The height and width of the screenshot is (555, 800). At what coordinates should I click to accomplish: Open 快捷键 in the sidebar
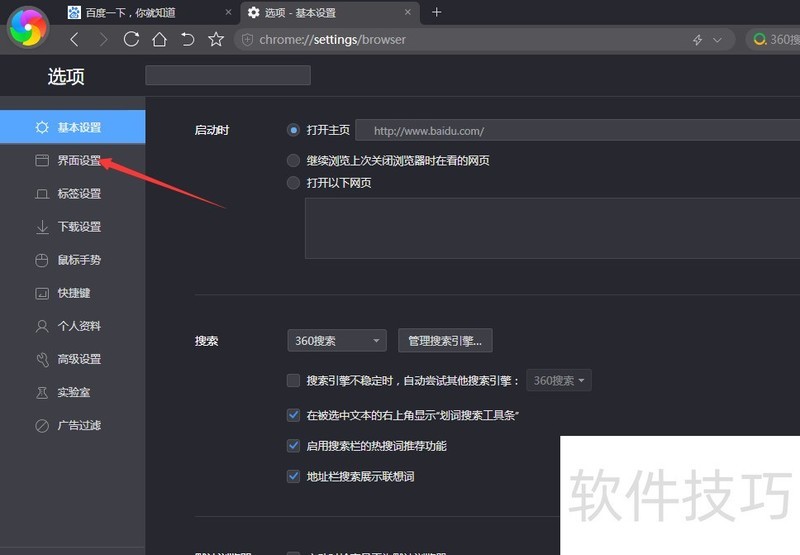tap(72, 293)
